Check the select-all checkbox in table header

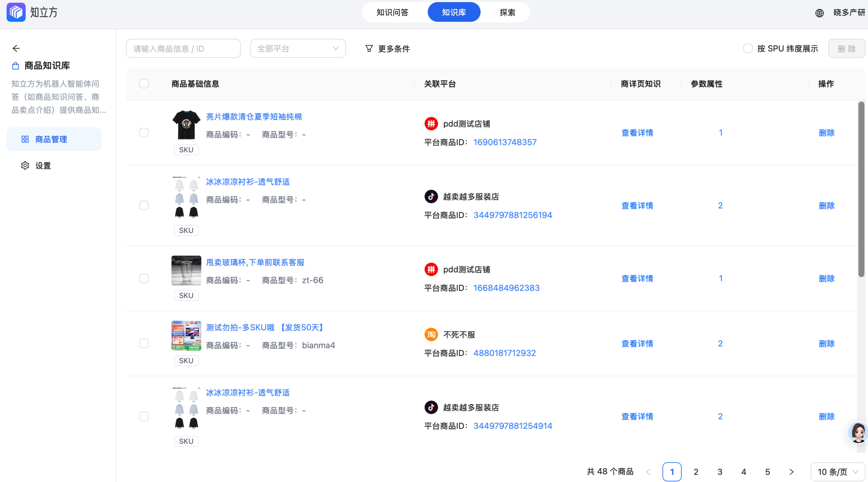144,83
